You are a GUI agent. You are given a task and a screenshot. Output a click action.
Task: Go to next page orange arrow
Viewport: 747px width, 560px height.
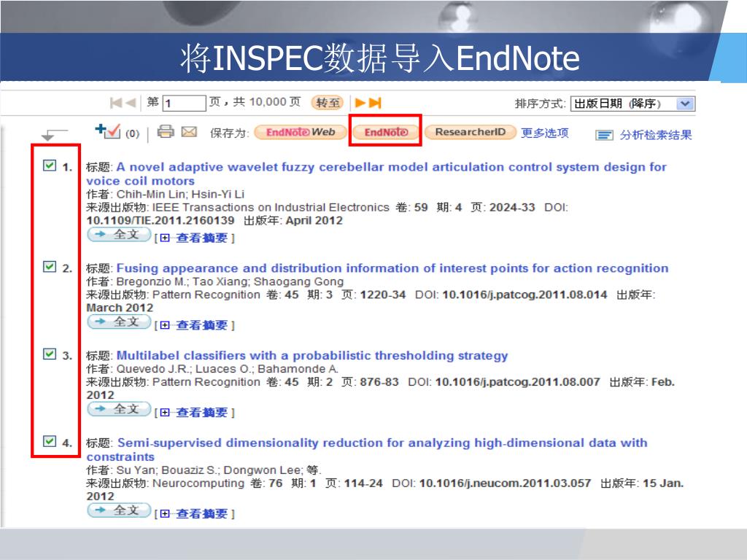tap(360, 103)
